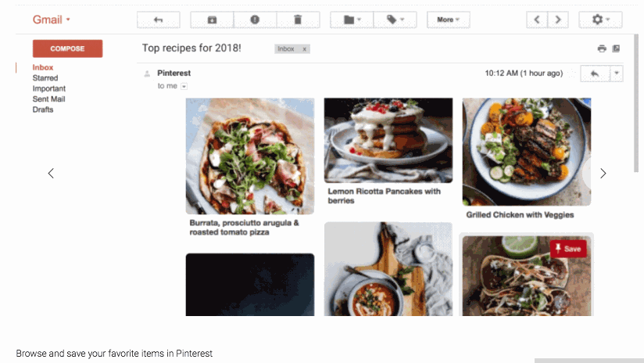The image size is (644, 363).
Task: Delete the email with the trash icon
Action: click(298, 20)
